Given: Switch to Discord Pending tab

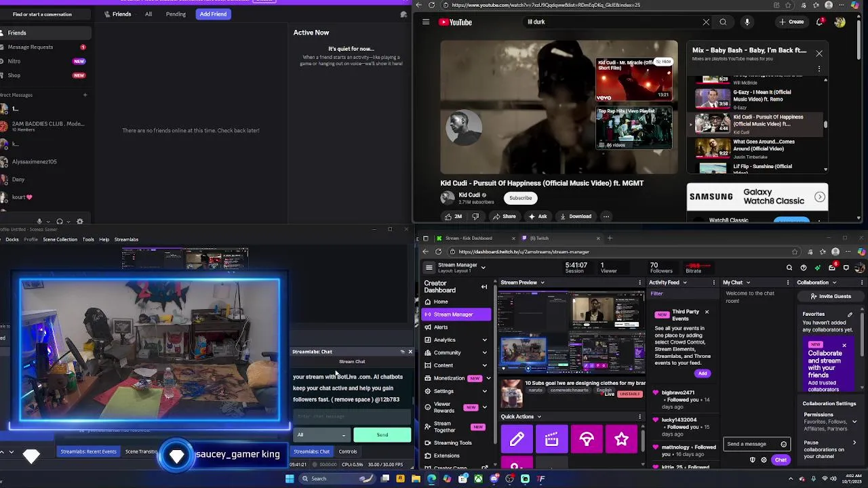Looking at the screenshot, I should point(176,14).
